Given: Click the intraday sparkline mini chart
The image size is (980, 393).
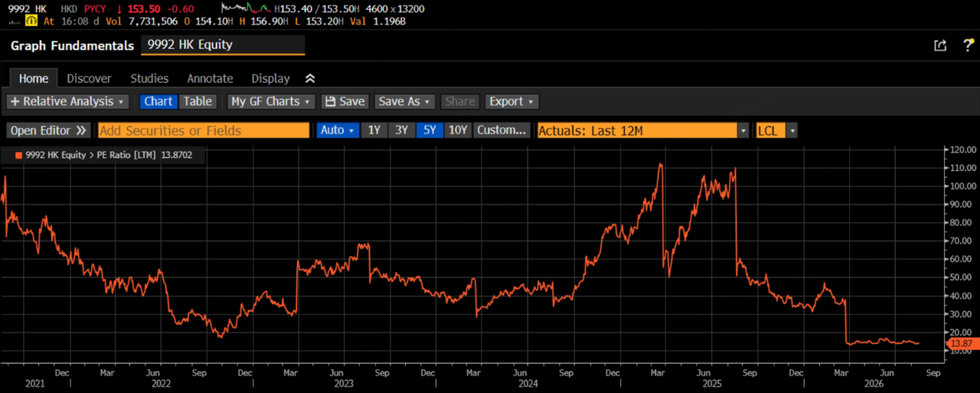Looking at the screenshot, I should [246, 8].
